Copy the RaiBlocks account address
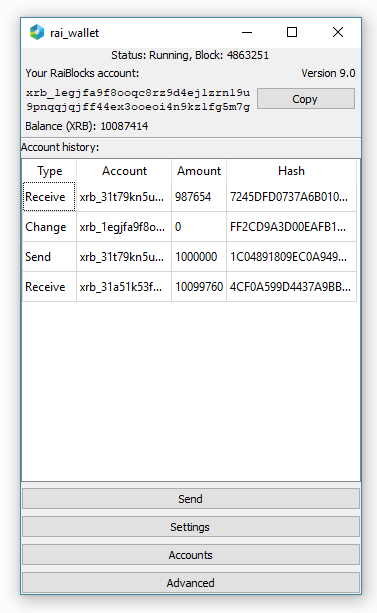The width and height of the screenshot is (377, 613). (x=306, y=99)
